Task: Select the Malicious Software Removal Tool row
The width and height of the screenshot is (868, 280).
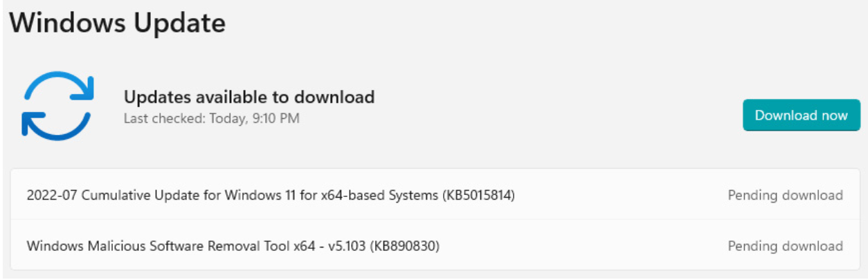Action: click(435, 245)
